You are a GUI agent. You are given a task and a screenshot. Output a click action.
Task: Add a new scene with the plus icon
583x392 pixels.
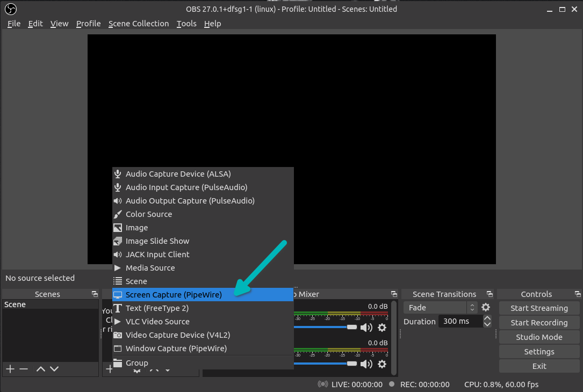point(10,369)
